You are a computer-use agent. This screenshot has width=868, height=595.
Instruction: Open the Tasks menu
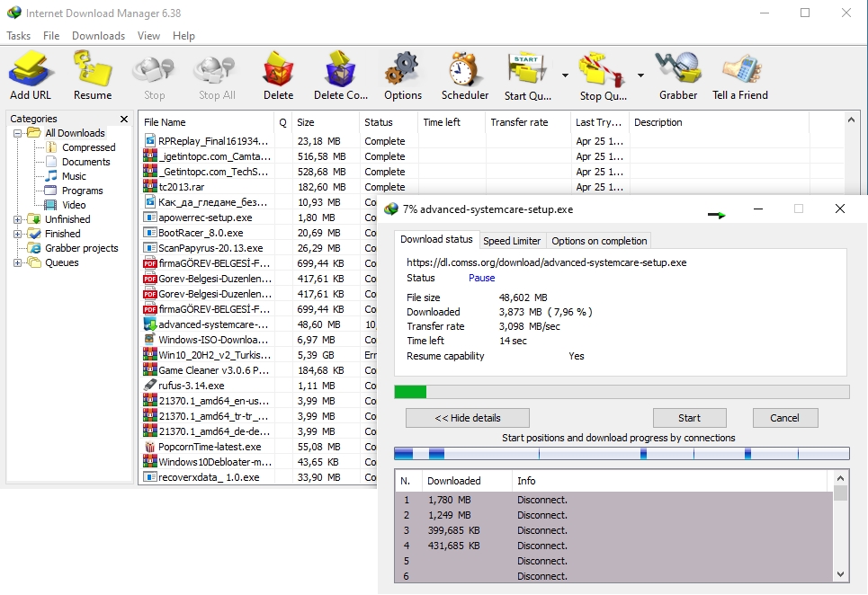18,36
